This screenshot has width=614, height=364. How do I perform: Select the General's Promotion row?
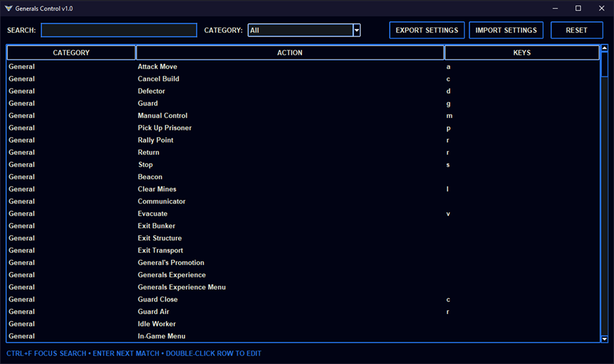303,262
